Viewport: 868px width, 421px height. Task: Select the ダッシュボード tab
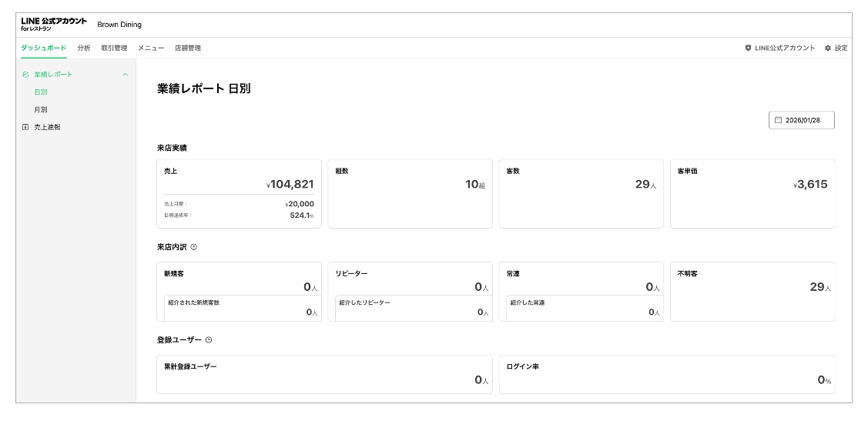43,48
